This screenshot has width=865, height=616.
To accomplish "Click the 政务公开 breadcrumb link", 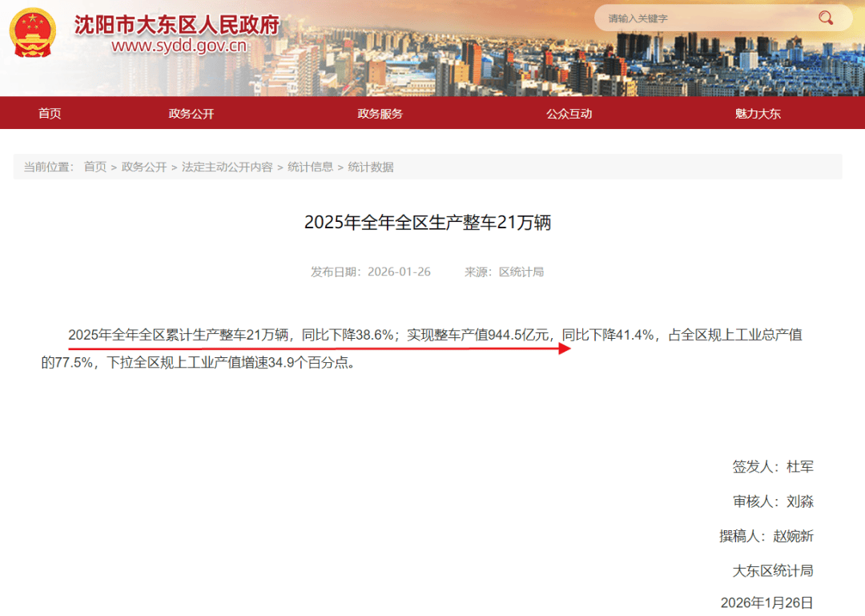I will coord(144,167).
